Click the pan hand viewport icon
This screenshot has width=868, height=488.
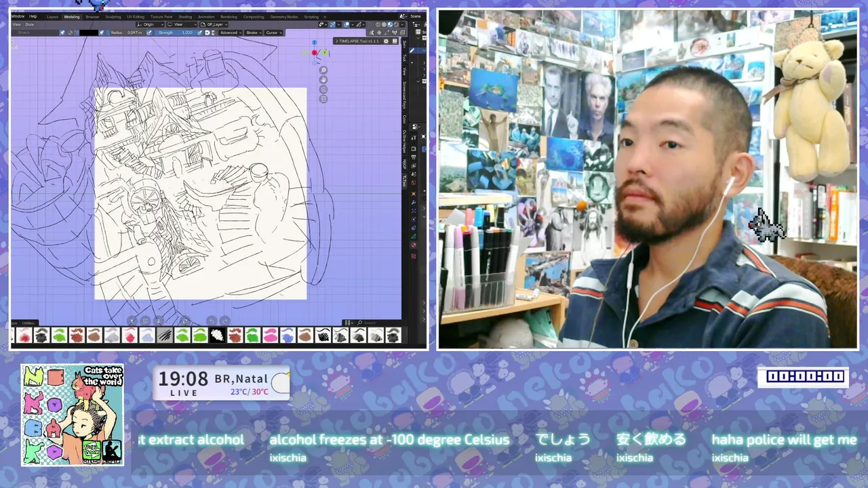coord(323,80)
